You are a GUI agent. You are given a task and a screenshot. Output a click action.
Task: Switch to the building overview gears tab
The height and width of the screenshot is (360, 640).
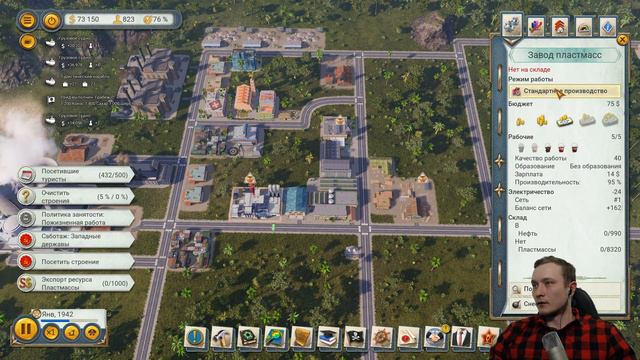click(512, 24)
